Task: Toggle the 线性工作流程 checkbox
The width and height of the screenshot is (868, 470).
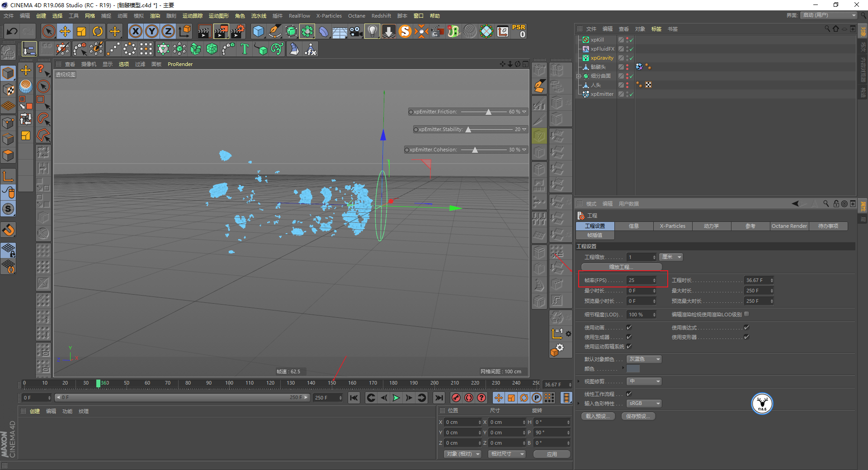Action: pyautogui.click(x=629, y=394)
